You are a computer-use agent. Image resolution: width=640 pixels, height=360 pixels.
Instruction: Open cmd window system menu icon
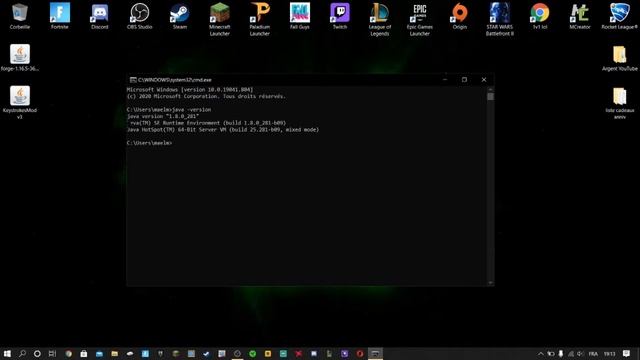pyautogui.click(x=133, y=80)
